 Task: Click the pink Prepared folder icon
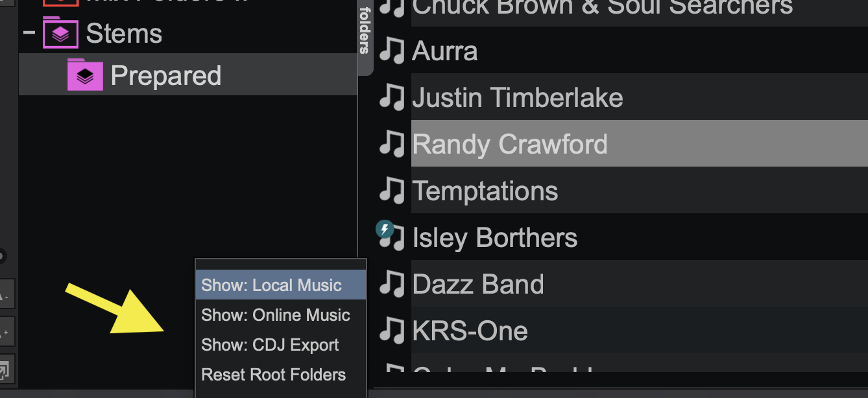coord(85,75)
